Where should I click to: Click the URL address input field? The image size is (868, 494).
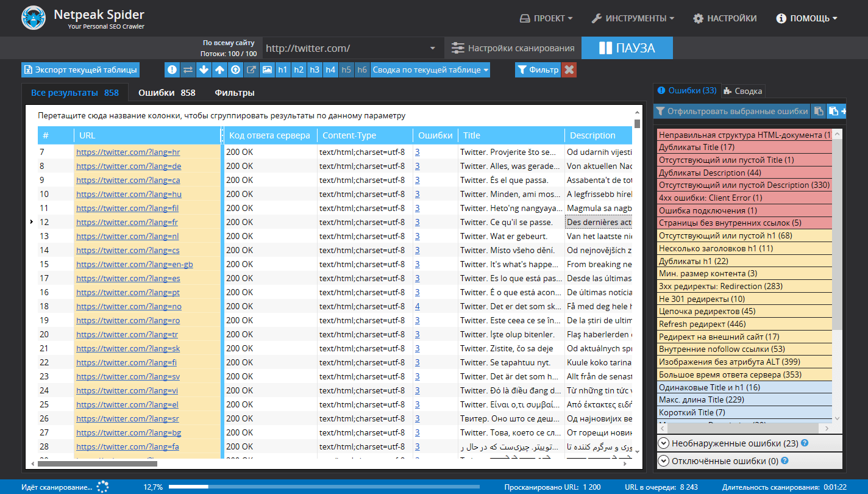click(x=345, y=48)
